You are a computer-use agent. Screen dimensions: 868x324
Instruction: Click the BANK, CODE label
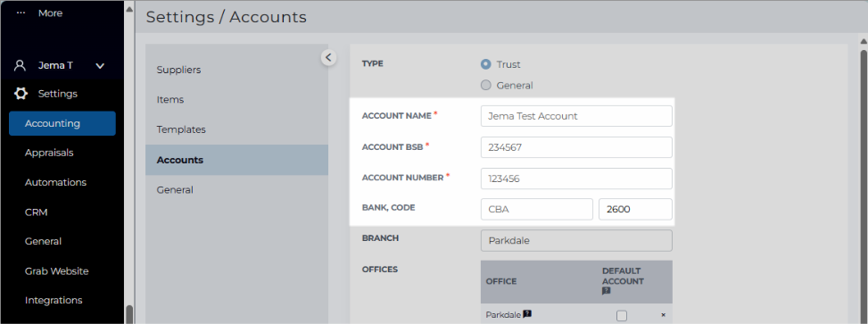[x=389, y=208]
